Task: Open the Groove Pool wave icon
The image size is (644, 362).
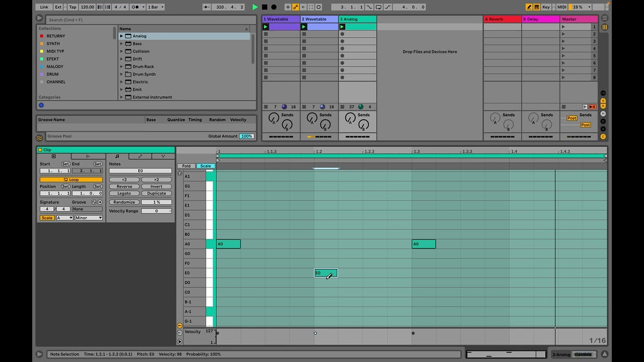Action: pos(39,137)
